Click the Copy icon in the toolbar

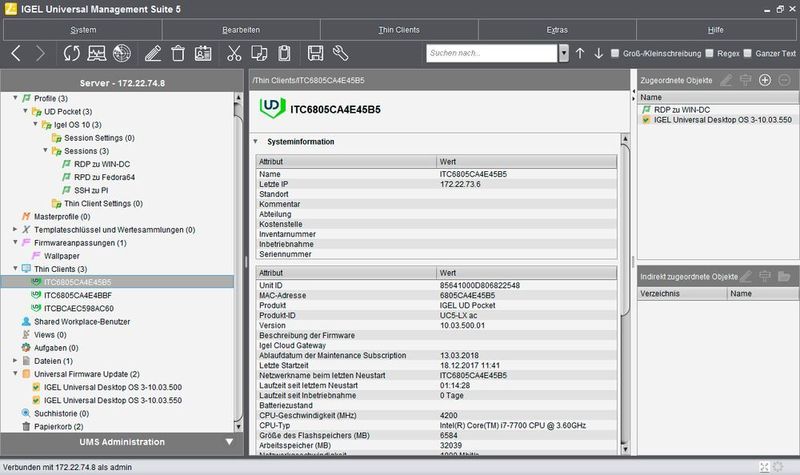(259, 53)
